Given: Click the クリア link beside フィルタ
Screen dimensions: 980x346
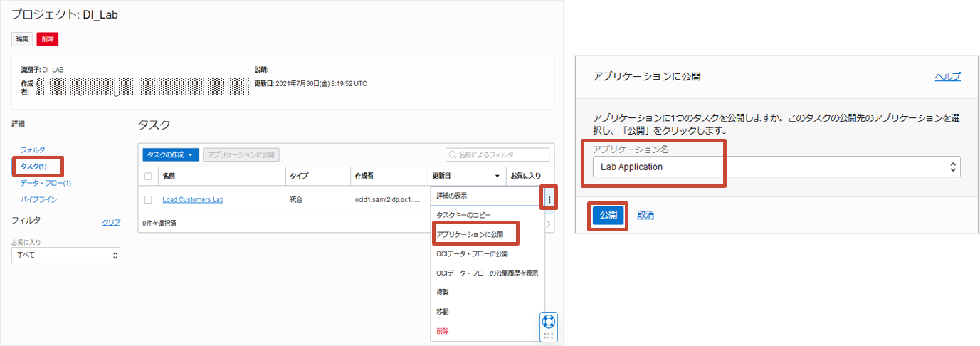Looking at the screenshot, I should [x=111, y=222].
